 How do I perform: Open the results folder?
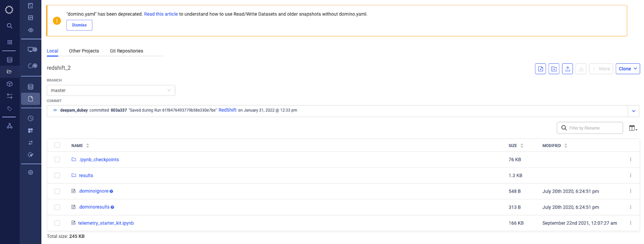click(86, 175)
